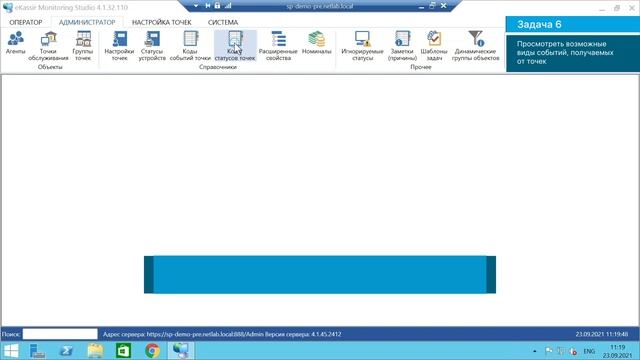Open the Store app from taskbar
This screenshot has width=640, height=360.
[124, 351]
